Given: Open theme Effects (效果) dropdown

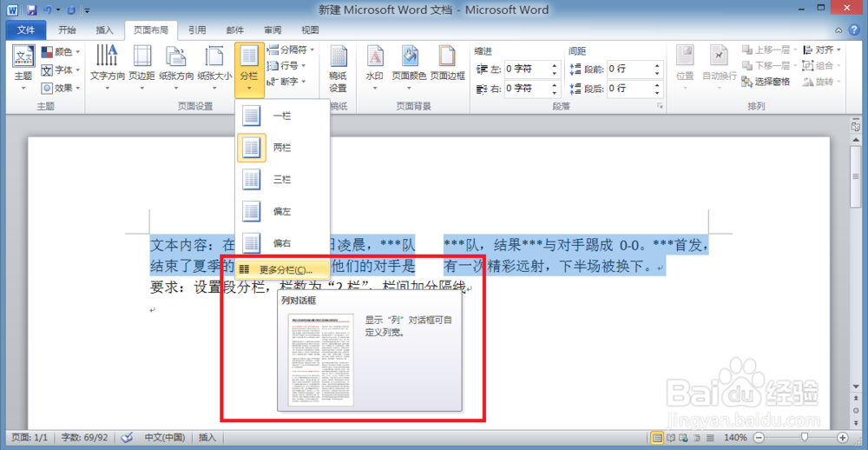Looking at the screenshot, I should click(61, 88).
